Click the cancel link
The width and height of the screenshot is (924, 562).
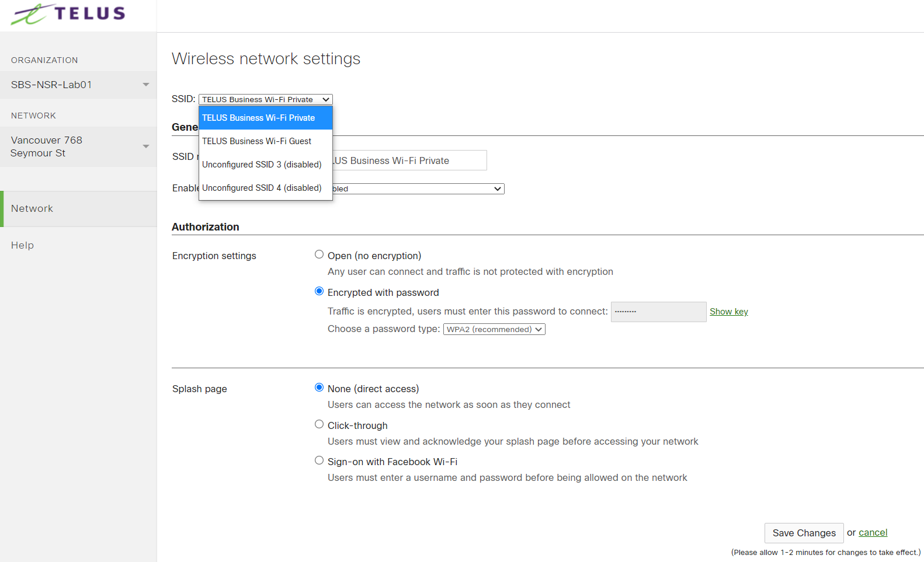pyautogui.click(x=873, y=532)
